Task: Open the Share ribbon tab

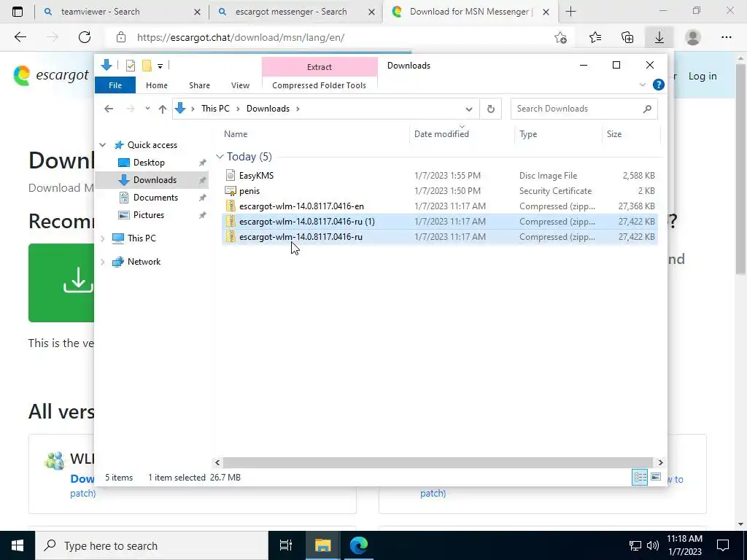Action: (x=199, y=85)
